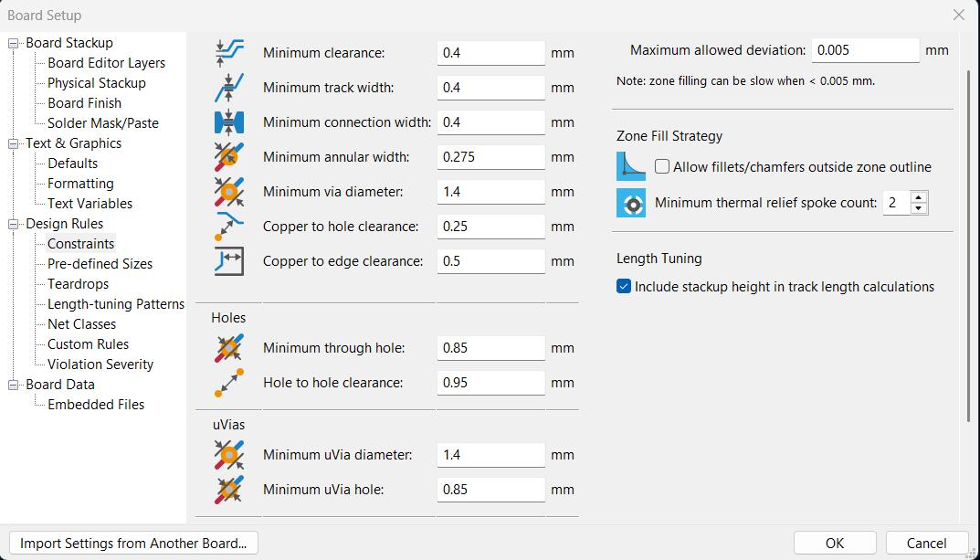Click the Minimum clearance constraint icon
Image resolution: width=980 pixels, height=560 pixels.
click(228, 53)
